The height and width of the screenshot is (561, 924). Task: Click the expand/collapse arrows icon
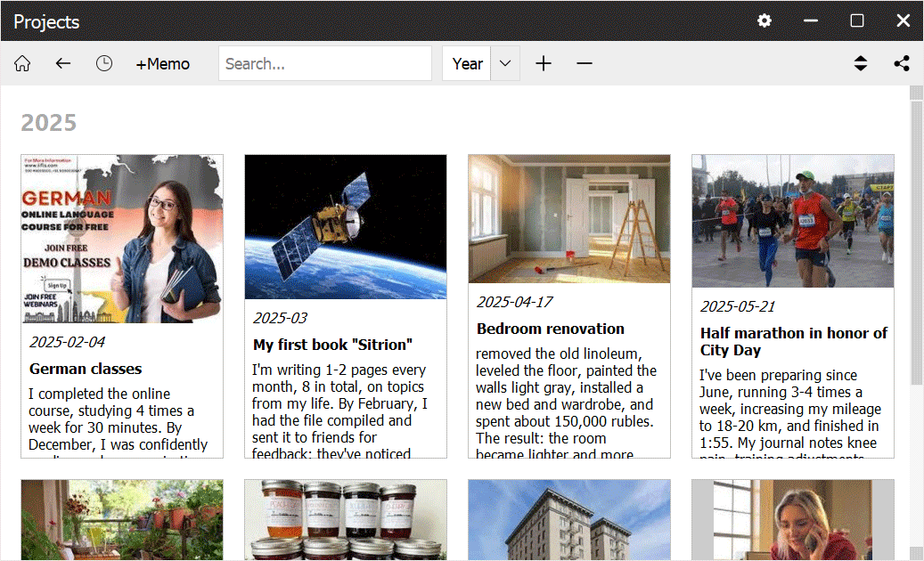(860, 64)
